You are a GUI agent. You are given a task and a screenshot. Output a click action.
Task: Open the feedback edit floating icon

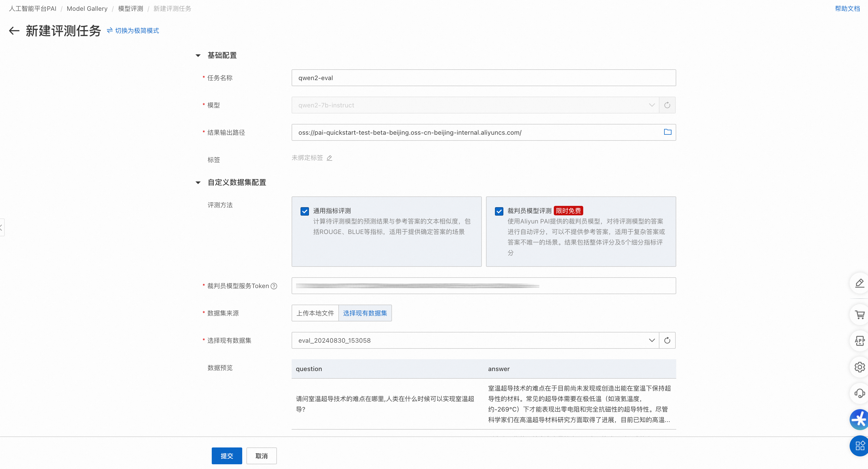(860, 283)
